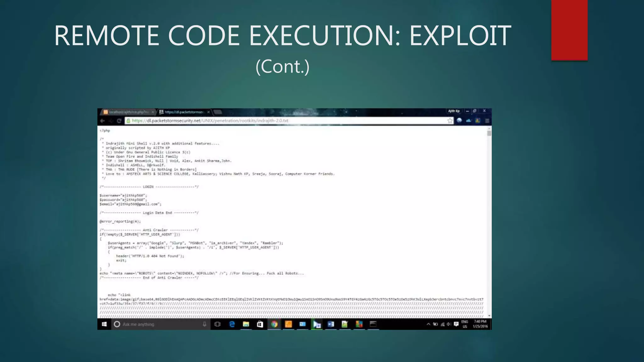This screenshot has height=362, width=644.
Task: Click the '<?php' opening tag text
Action: [x=105, y=130]
